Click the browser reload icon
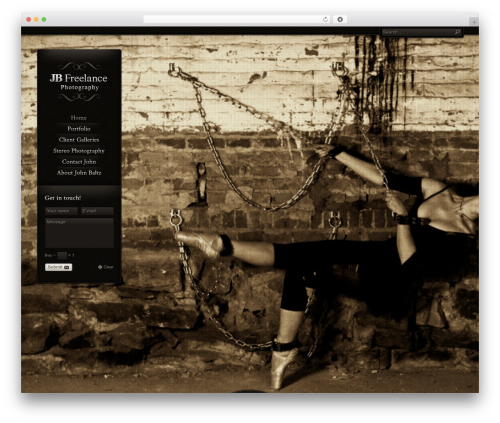This screenshot has width=500, height=423. pos(325,19)
